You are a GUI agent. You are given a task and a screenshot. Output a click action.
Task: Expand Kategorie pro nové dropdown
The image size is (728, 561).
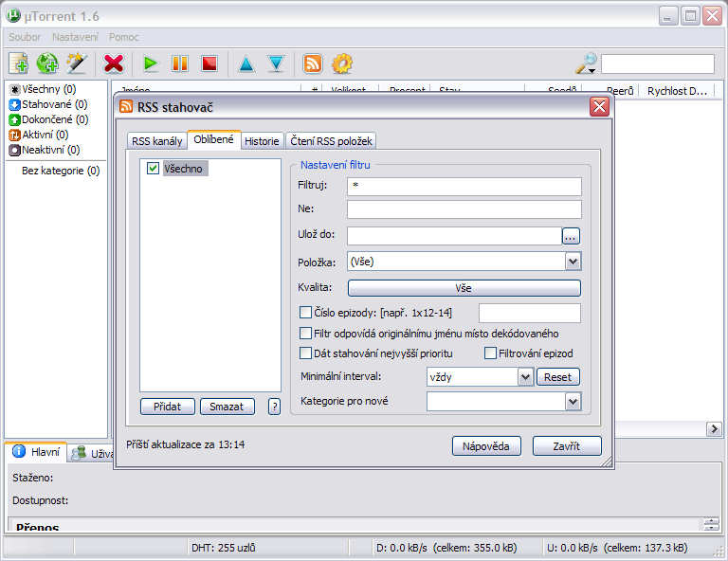[573, 401]
